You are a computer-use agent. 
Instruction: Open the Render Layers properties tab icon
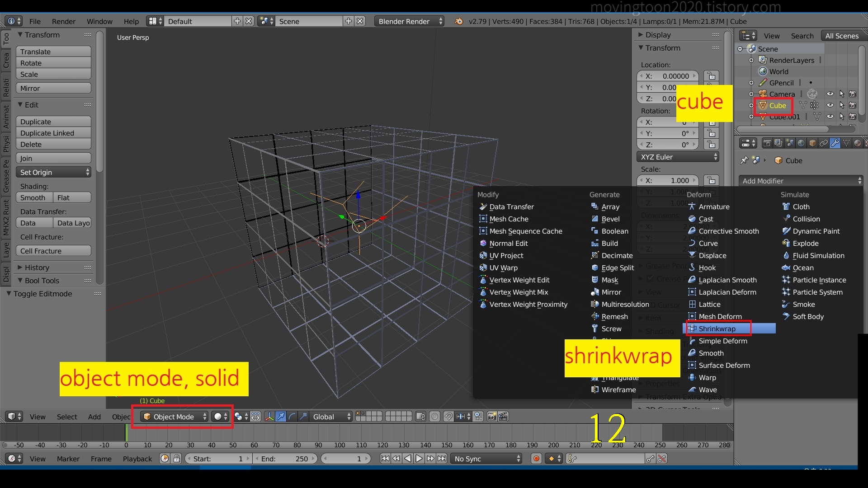tap(778, 143)
